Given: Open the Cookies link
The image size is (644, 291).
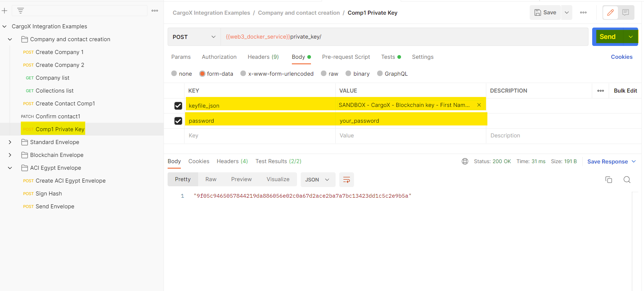Looking at the screenshot, I should [622, 57].
